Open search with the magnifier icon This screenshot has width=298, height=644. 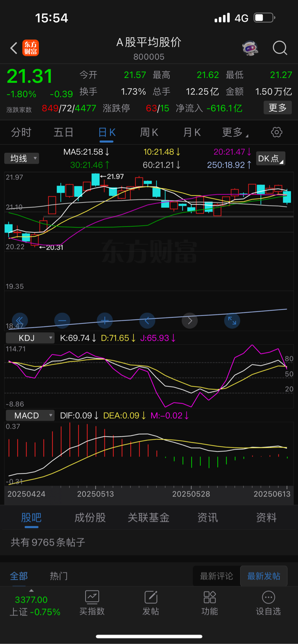pos(280,48)
